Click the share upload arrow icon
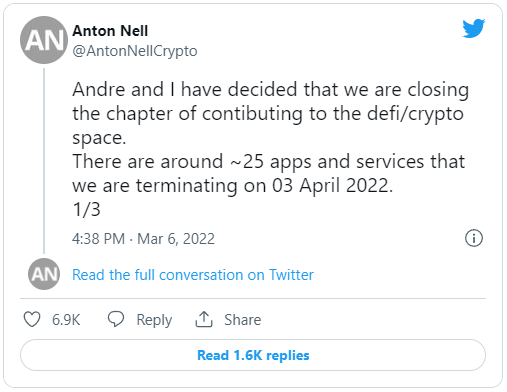 click(204, 319)
